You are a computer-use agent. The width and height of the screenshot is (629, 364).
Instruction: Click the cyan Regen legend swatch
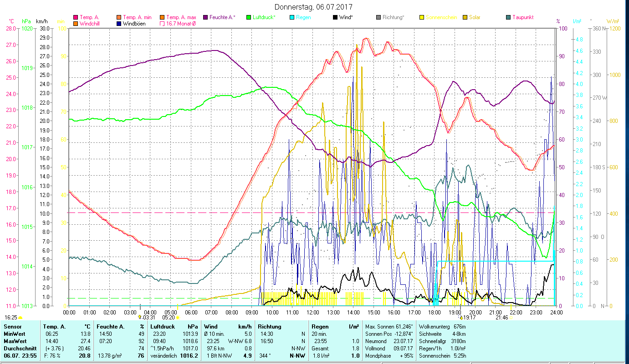click(x=292, y=17)
